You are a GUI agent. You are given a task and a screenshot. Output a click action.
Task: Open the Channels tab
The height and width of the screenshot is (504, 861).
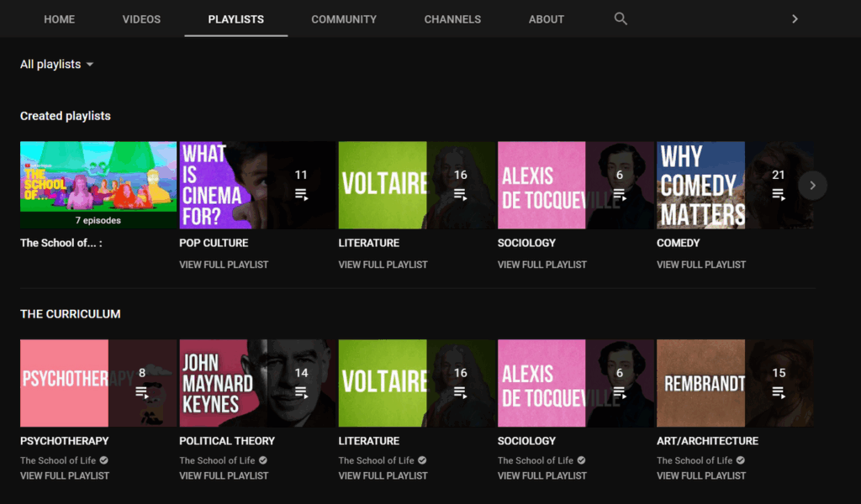pyautogui.click(x=452, y=19)
